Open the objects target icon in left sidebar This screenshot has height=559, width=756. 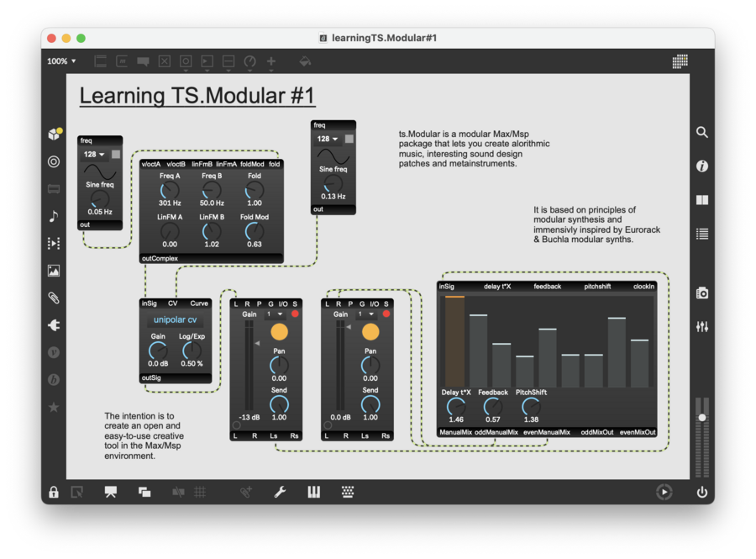point(54,161)
